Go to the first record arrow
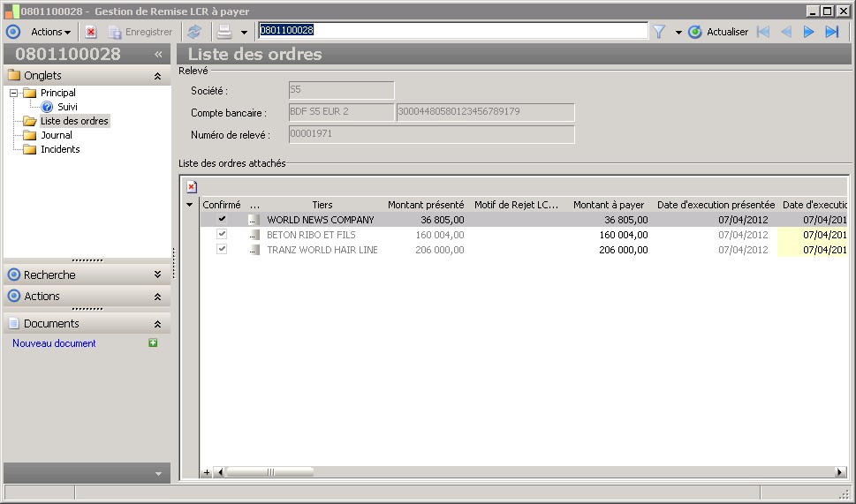The width and height of the screenshot is (856, 504). 763,32
